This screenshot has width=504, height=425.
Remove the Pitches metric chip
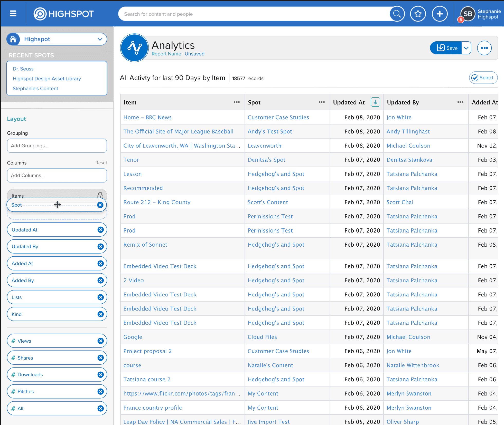[x=101, y=392]
